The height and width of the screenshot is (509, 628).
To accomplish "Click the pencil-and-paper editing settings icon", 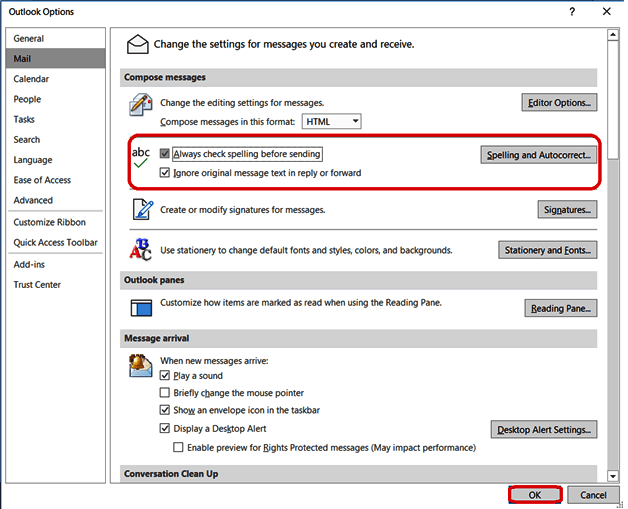I will [x=141, y=105].
